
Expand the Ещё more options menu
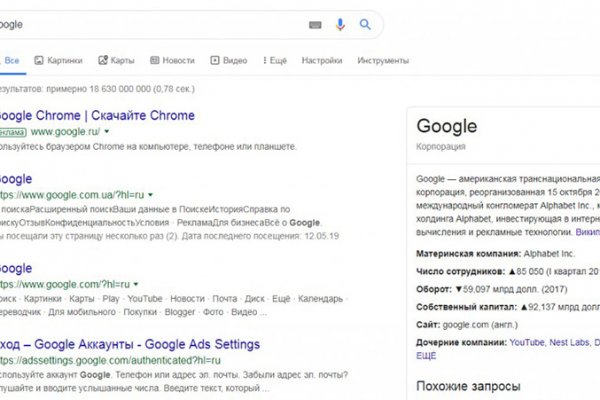point(275,60)
